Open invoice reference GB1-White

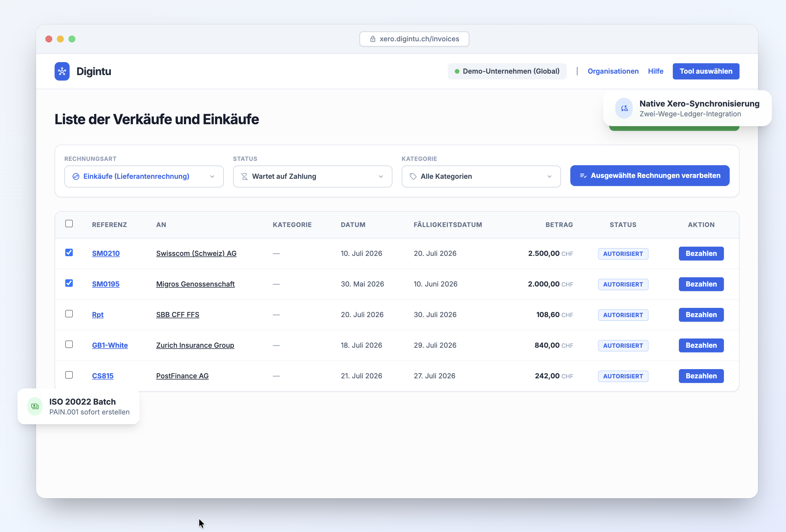pos(110,345)
